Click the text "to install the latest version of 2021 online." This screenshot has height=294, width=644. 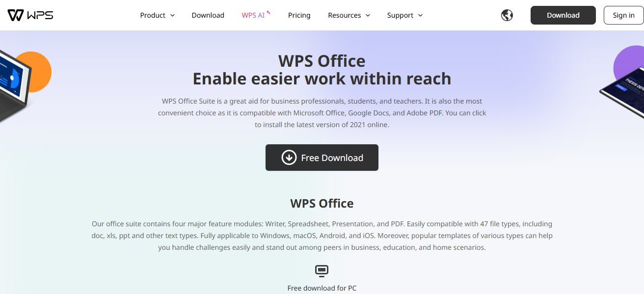322,125
